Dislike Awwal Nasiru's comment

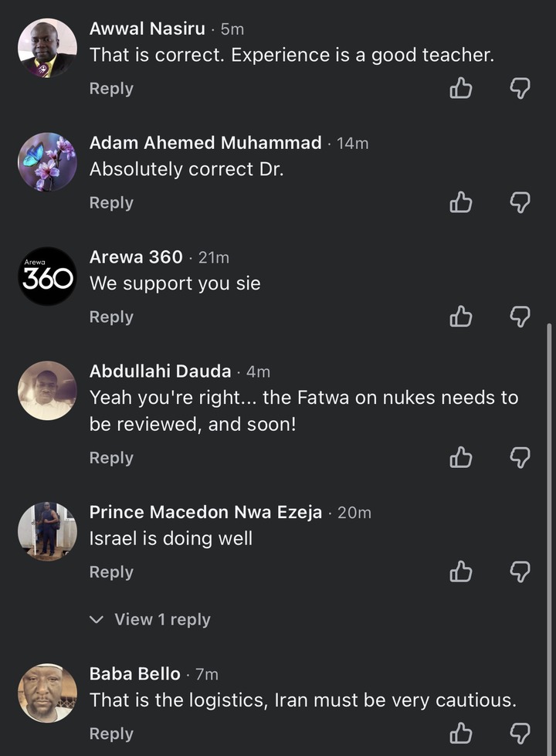(x=521, y=89)
